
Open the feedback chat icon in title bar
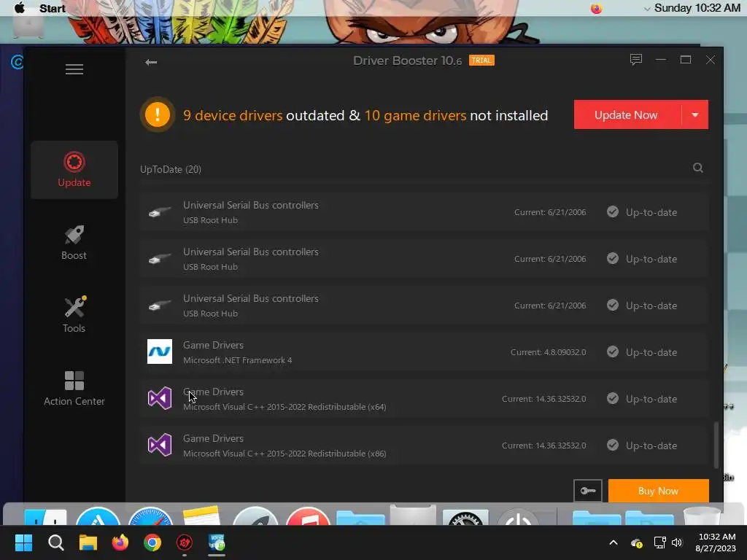[x=635, y=60]
